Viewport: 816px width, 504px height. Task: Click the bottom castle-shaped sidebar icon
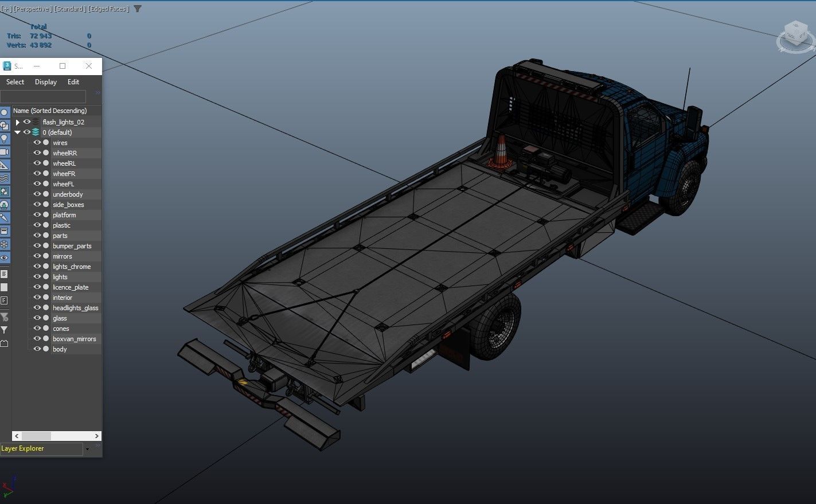(5, 343)
